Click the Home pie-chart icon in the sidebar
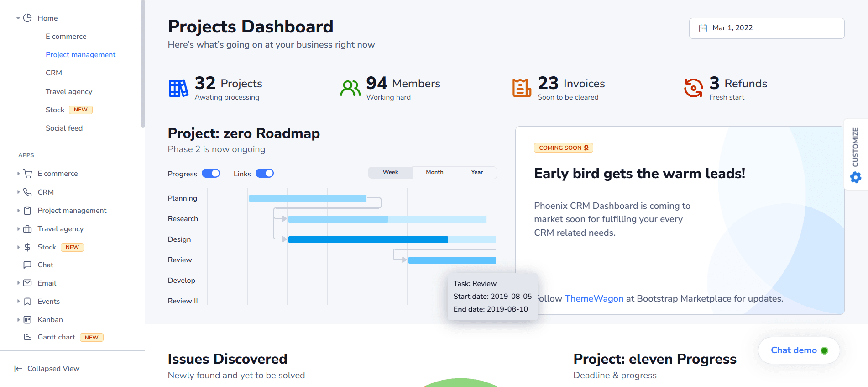The height and width of the screenshot is (387, 868). pos(27,18)
